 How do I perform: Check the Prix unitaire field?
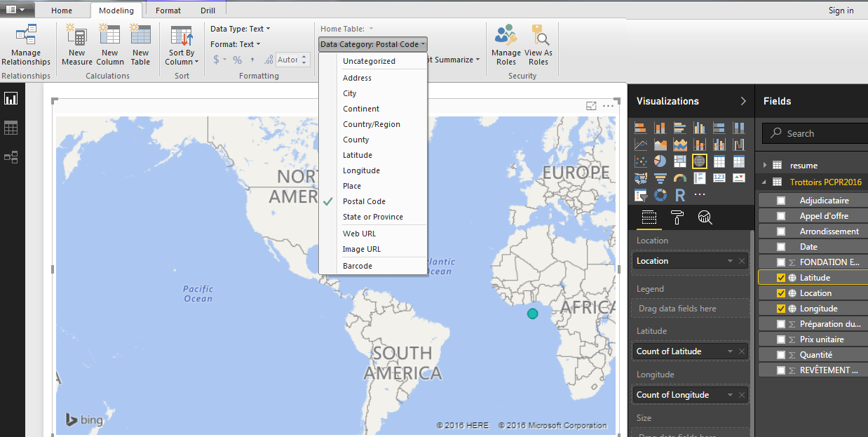[x=781, y=339]
